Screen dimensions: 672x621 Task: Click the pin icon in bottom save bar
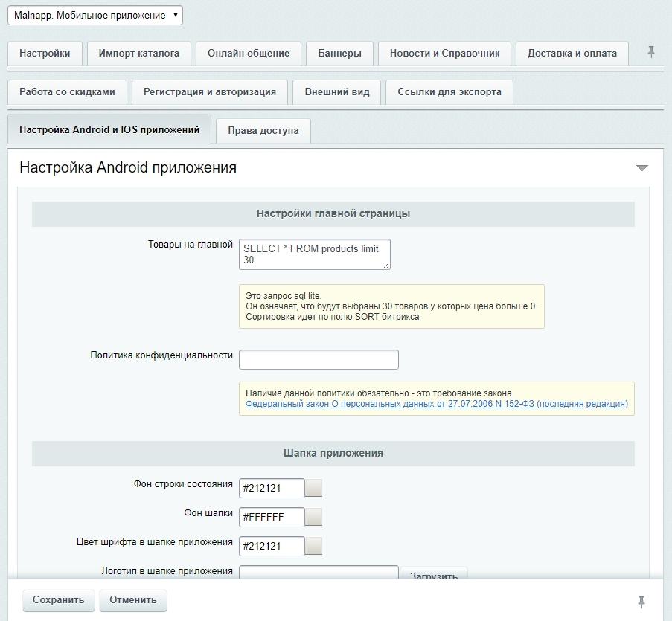click(641, 602)
